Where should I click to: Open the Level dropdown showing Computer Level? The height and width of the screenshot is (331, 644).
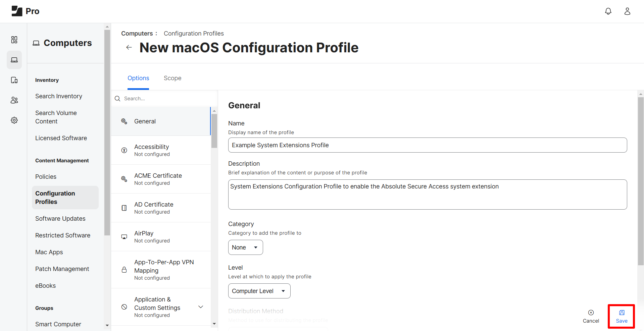tap(259, 291)
